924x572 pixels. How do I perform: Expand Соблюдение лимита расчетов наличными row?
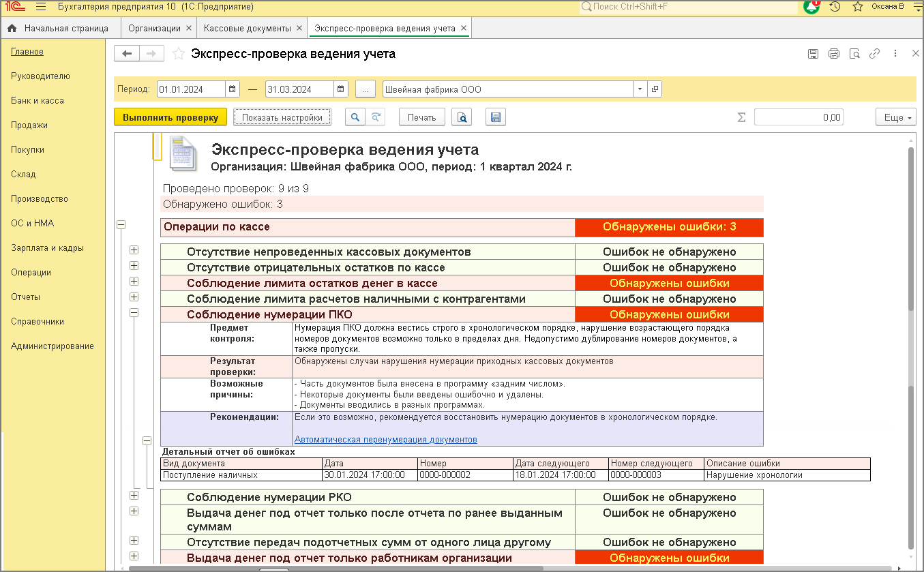click(x=134, y=297)
